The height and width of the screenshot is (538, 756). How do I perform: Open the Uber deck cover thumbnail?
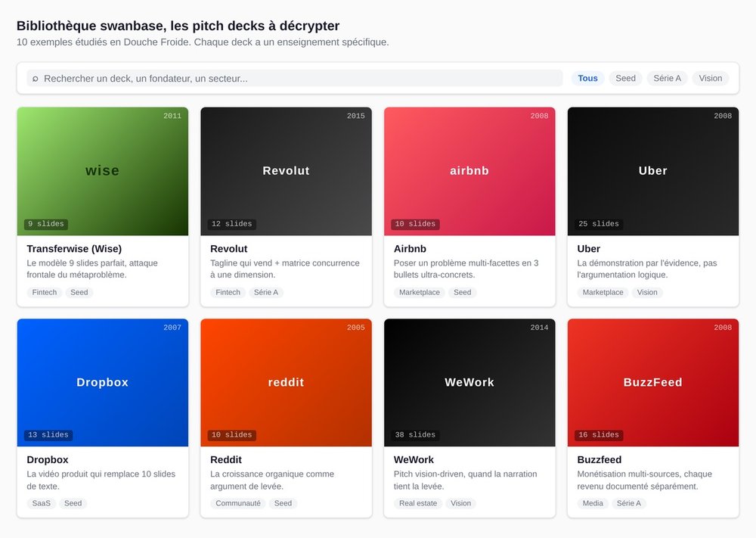[653, 171]
